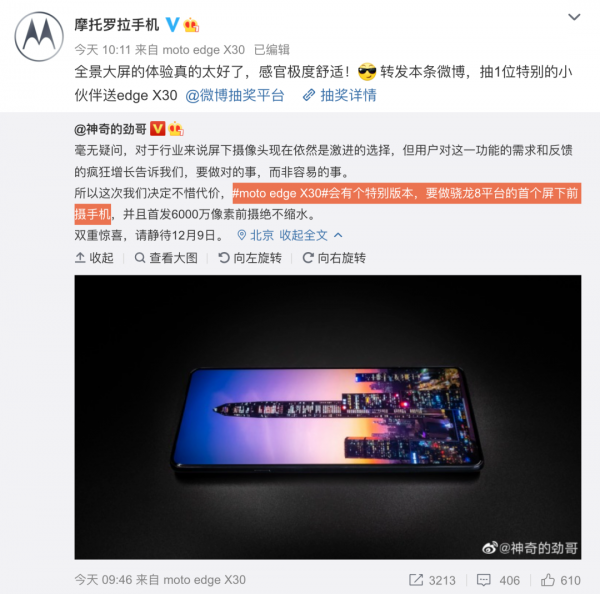Open the @神奇的劲哥 user profile

(x=111, y=129)
